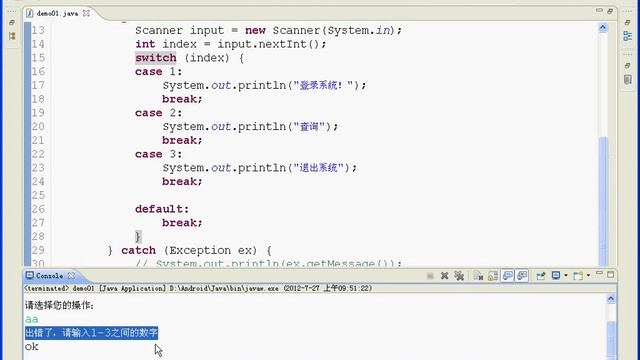
Task: Restore the left minimized view stack
Action: coord(12,22)
